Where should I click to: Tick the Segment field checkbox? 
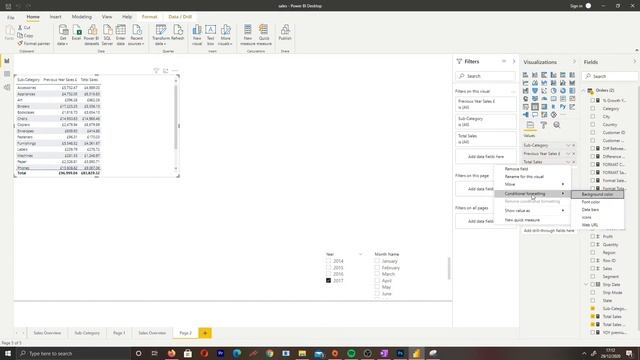coord(593,276)
